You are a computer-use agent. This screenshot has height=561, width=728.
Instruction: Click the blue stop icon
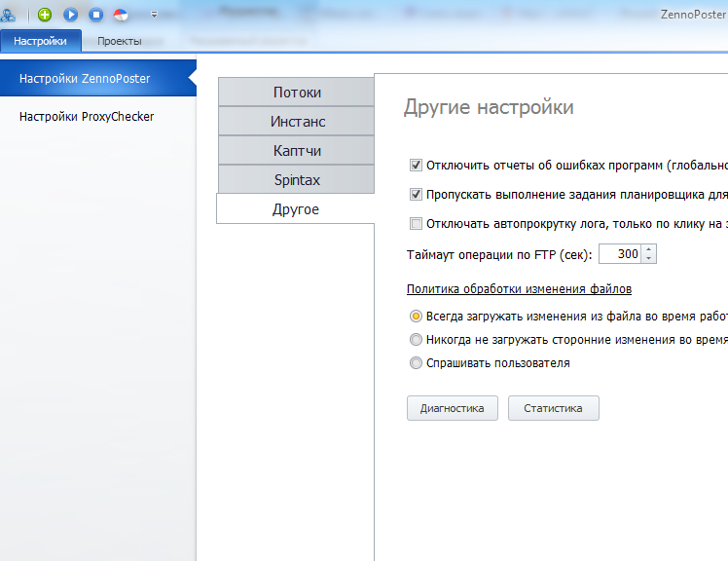click(96, 15)
